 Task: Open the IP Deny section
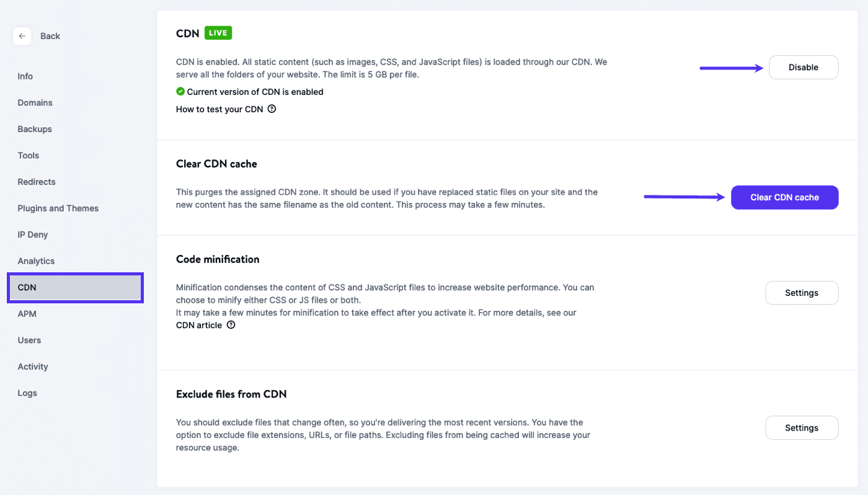pyautogui.click(x=32, y=234)
